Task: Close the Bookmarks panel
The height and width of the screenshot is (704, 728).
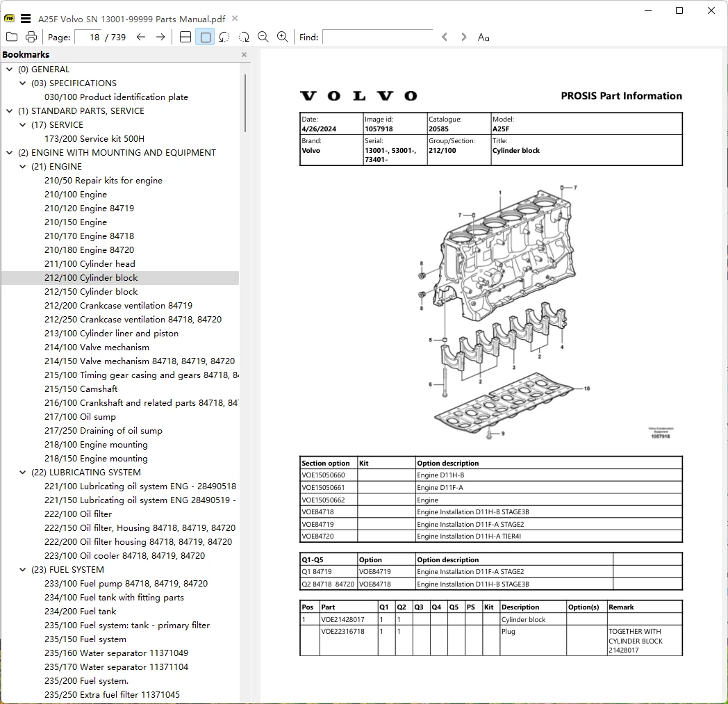Action: tap(245, 55)
